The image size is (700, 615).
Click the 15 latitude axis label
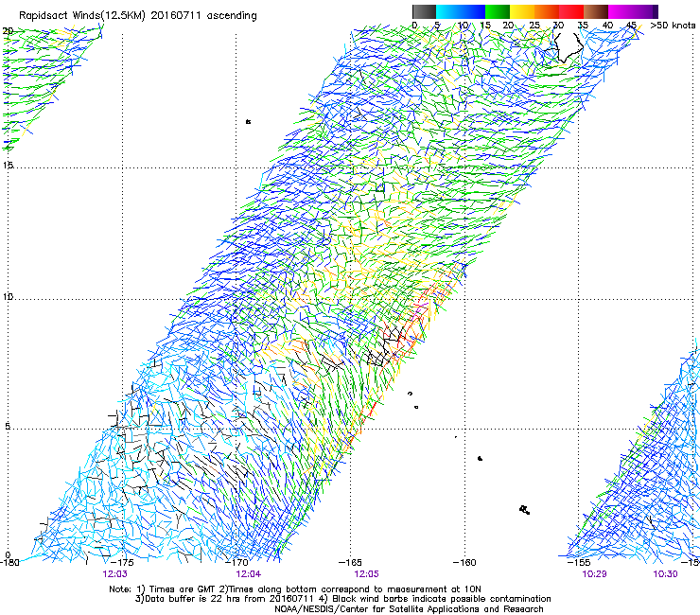click(8, 166)
